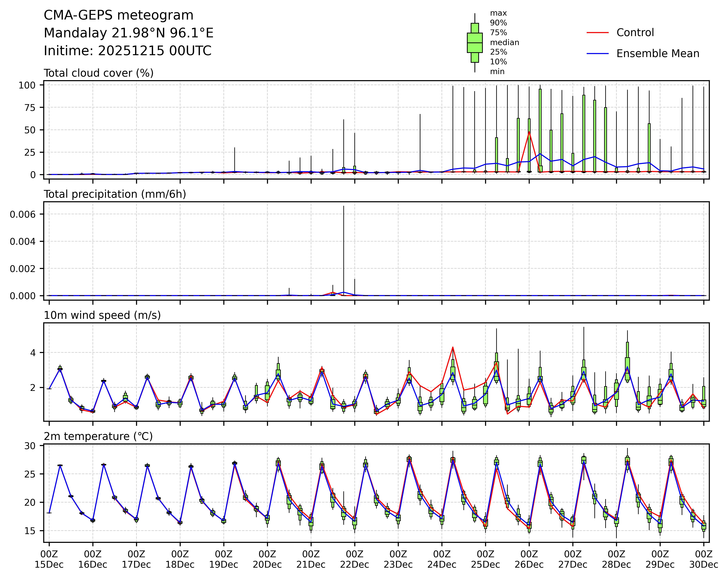Click the Initime 20251215 00UTC text
Image resolution: width=728 pixels, height=579 pixels.
coord(127,51)
